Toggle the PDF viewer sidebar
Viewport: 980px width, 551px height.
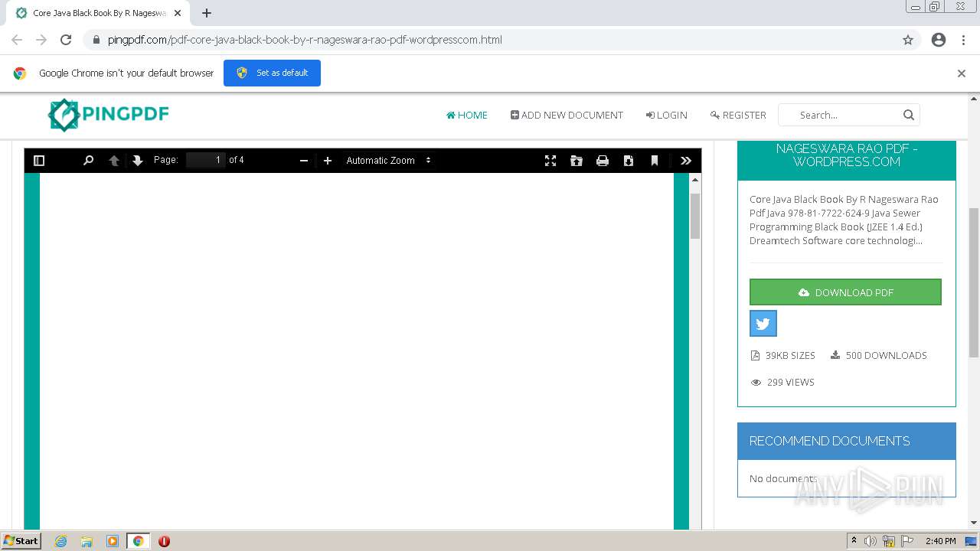[39, 161]
